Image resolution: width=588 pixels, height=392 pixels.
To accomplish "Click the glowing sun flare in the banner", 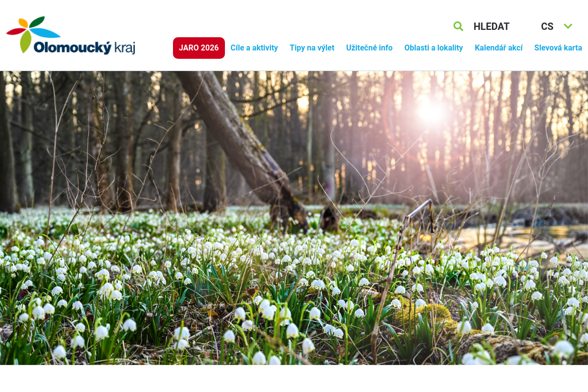I will pos(430,111).
